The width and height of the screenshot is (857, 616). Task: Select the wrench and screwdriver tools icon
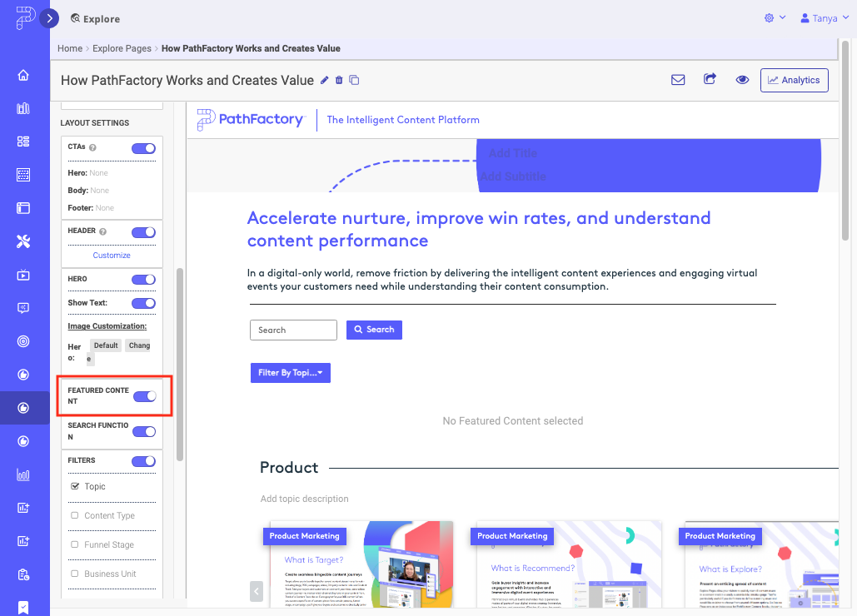click(24, 241)
